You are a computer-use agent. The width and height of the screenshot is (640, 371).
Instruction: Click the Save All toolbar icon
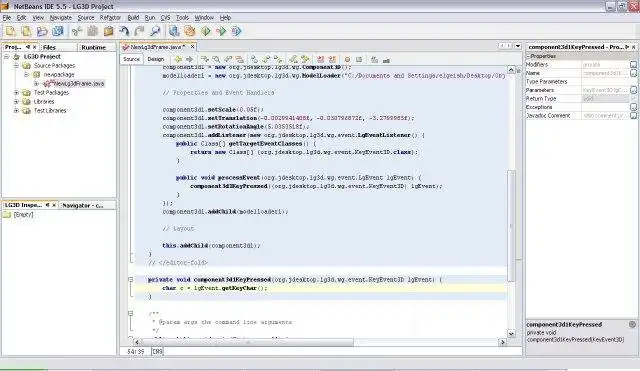click(x=58, y=31)
